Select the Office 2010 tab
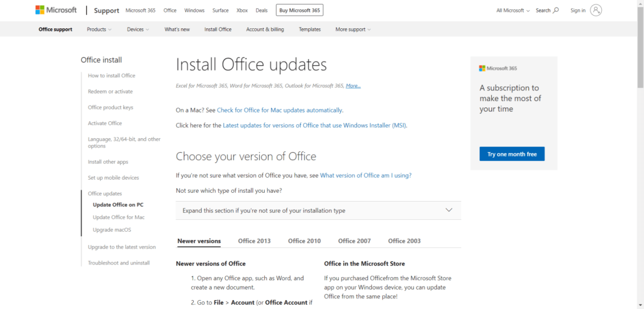Viewport: 644px width, 309px height. (304, 241)
